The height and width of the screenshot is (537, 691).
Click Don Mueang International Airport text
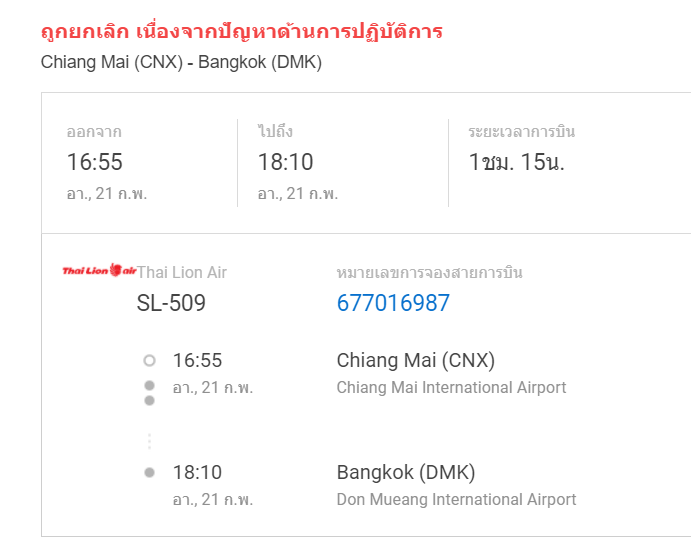point(456,500)
